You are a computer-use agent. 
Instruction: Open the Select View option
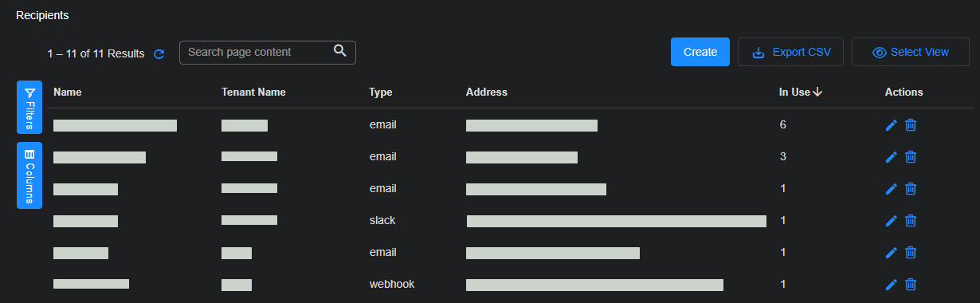[x=911, y=52]
